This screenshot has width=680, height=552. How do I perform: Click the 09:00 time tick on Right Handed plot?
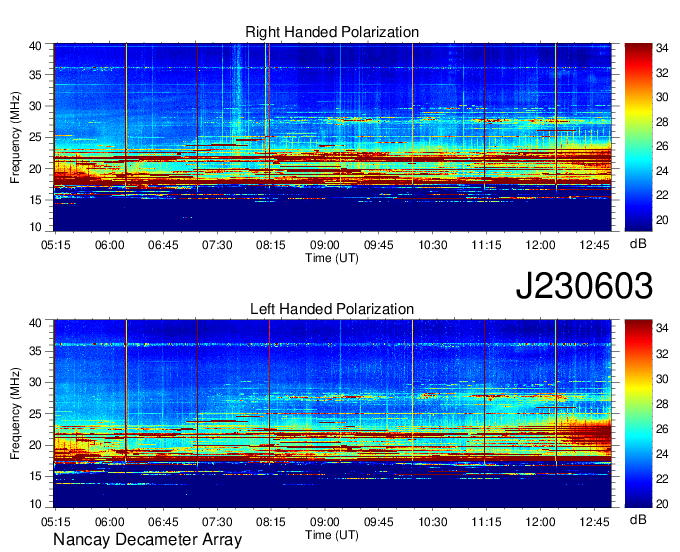click(x=324, y=245)
